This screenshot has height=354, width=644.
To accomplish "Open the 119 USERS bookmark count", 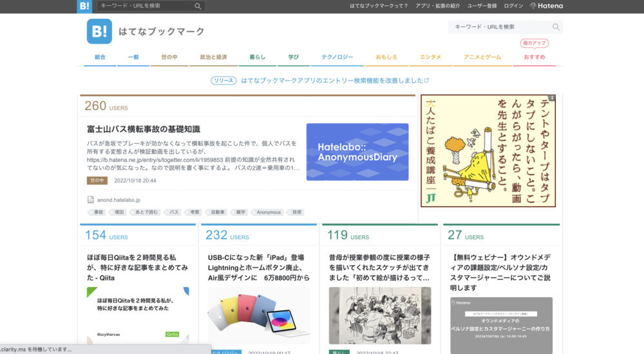I will coord(348,235).
